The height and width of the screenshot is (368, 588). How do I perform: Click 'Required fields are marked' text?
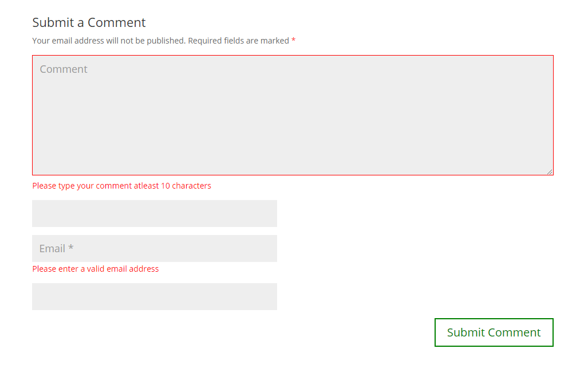(x=239, y=41)
